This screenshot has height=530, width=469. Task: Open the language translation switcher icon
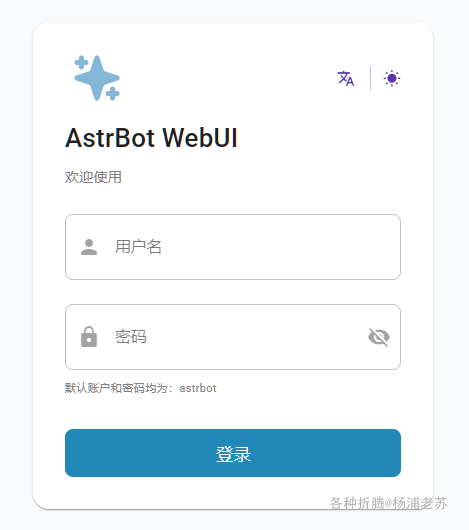click(x=346, y=78)
